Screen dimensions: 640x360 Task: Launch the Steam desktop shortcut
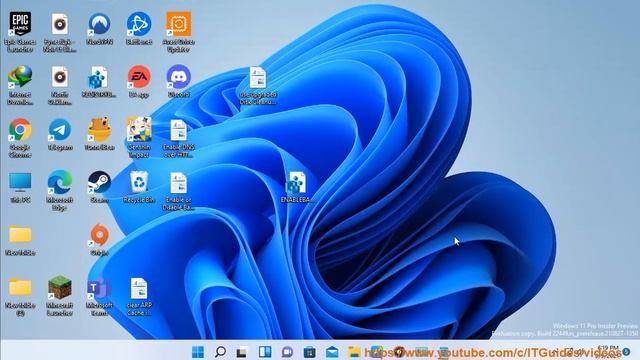pyautogui.click(x=99, y=187)
